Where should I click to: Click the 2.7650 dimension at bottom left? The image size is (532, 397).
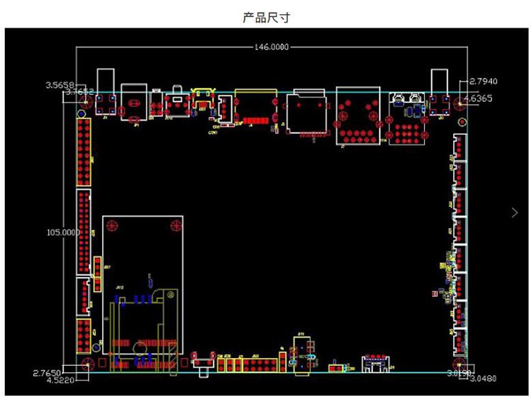(x=47, y=372)
